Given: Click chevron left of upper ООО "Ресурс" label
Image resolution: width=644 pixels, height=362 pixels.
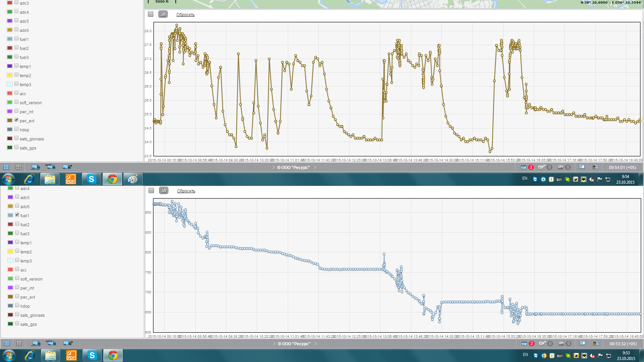Looking at the screenshot, I should [273, 168].
